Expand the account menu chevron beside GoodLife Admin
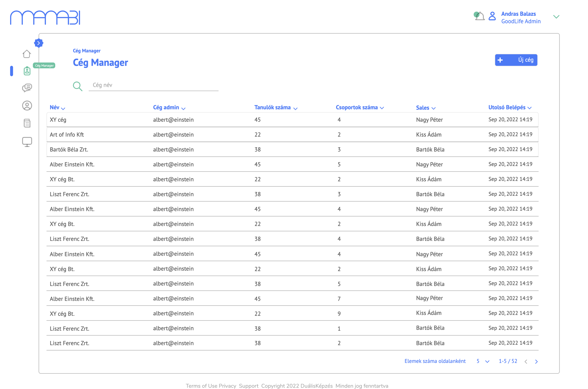Viewport: 588px width, 389px height. coord(556,17)
